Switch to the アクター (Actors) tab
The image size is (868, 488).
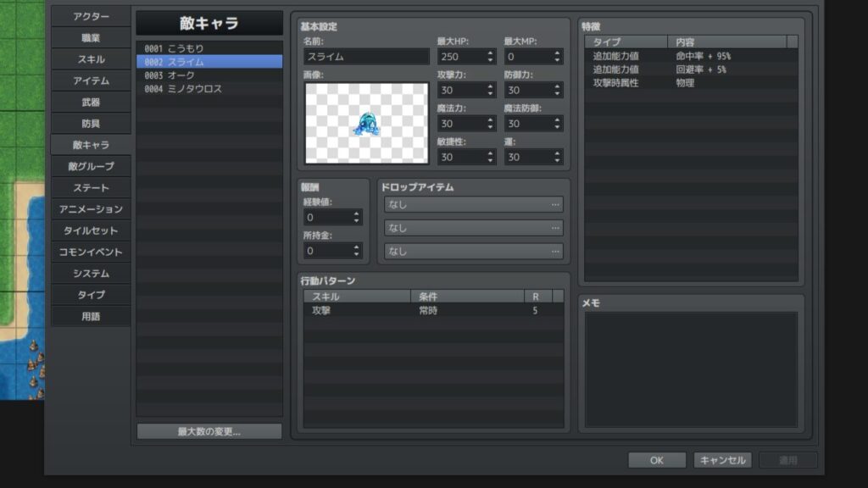pos(91,15)
